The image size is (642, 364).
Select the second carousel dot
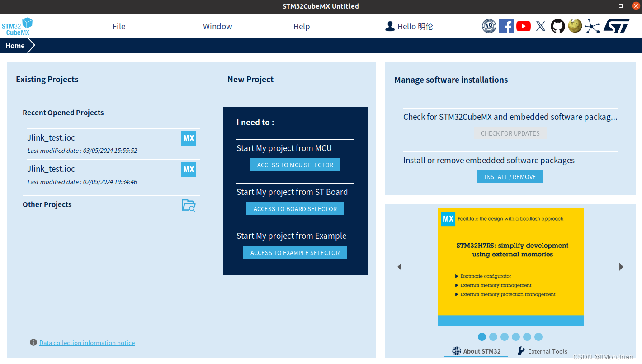click(493, 337)
